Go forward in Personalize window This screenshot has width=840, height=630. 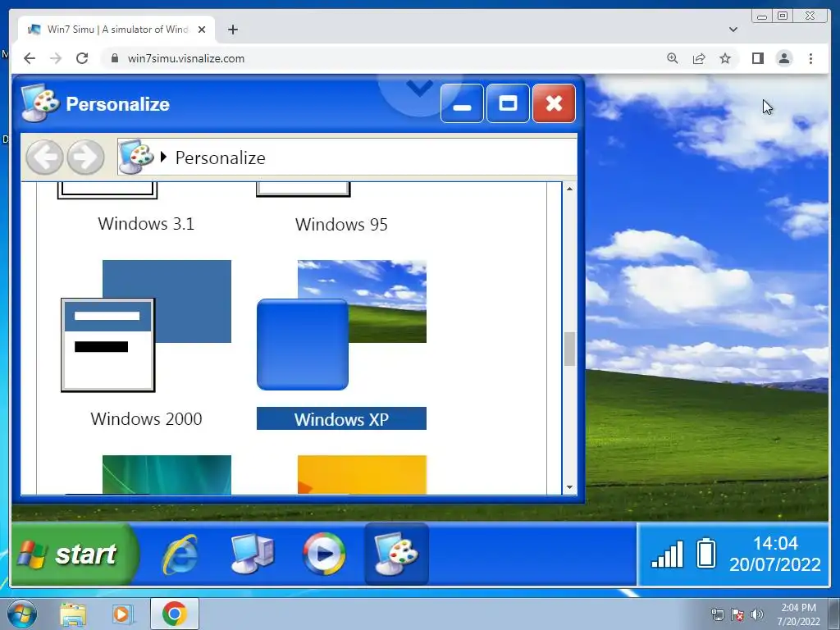(x=85, y=157)
